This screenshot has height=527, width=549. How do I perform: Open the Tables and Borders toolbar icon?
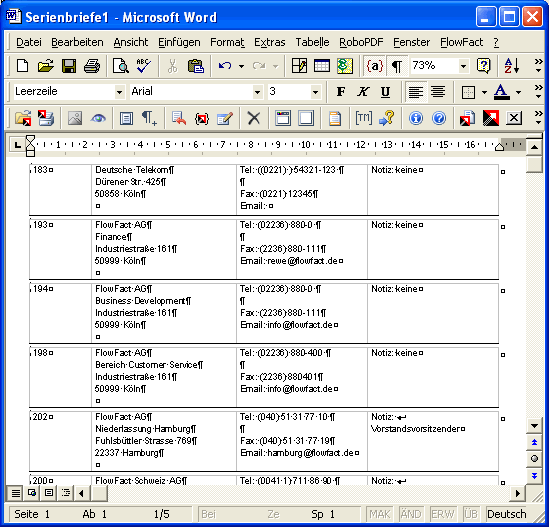299,66
